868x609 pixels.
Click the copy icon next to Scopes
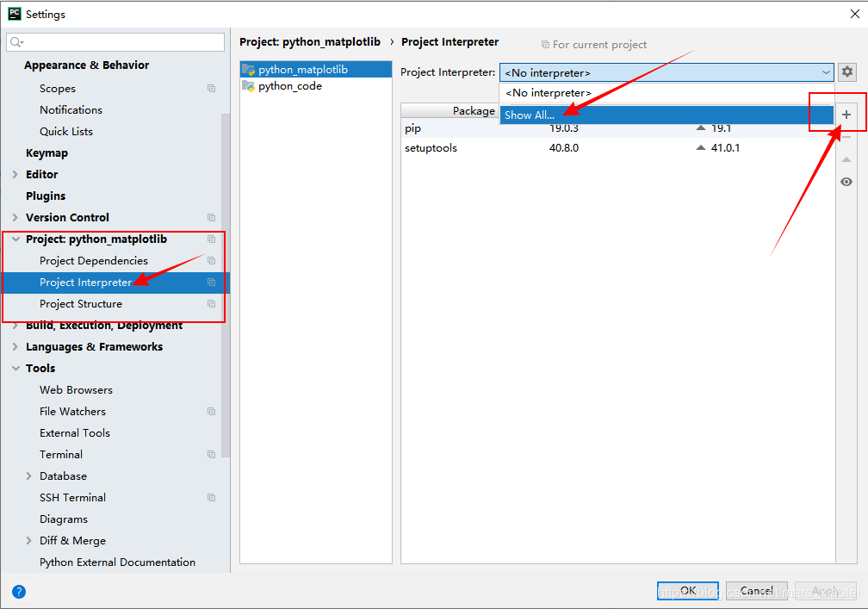click(211, 89)
